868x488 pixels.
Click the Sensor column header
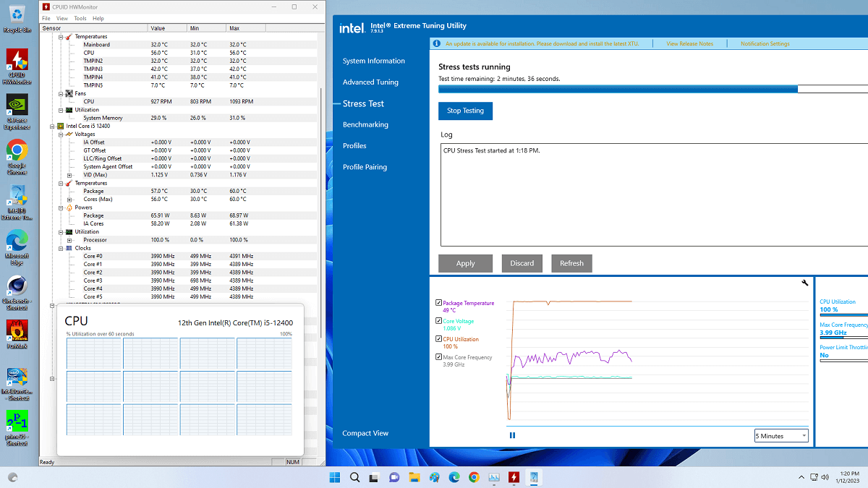pyautogui.click(x=94, y=28)
